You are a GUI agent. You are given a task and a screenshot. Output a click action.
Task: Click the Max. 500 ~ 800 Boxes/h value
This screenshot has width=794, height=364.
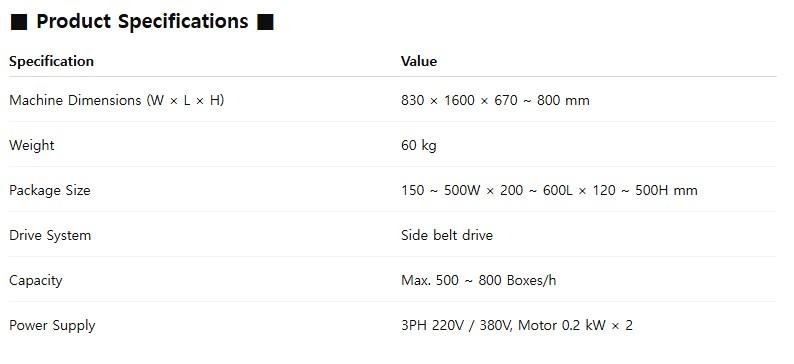(x=479, y=280)
